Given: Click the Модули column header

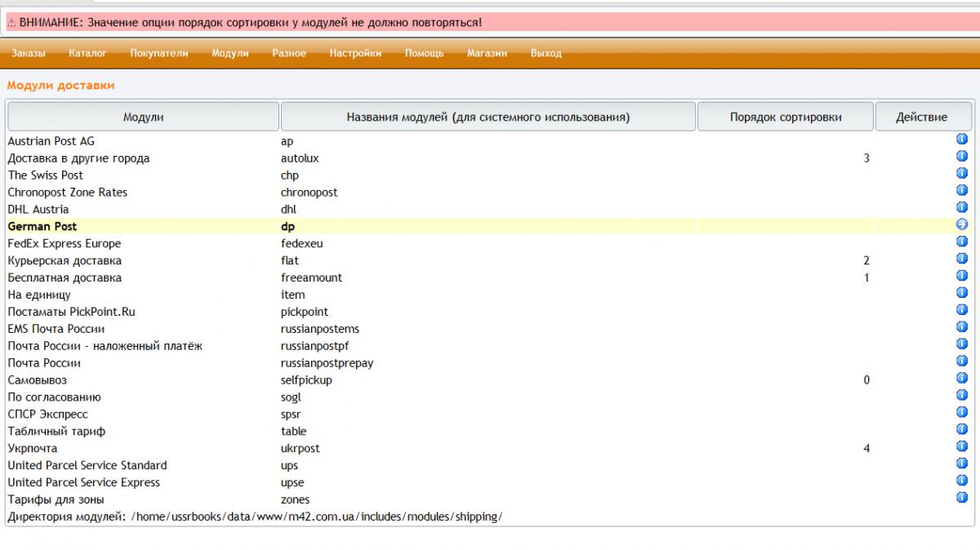Looking at the screenshot, I should pos(143,117).
